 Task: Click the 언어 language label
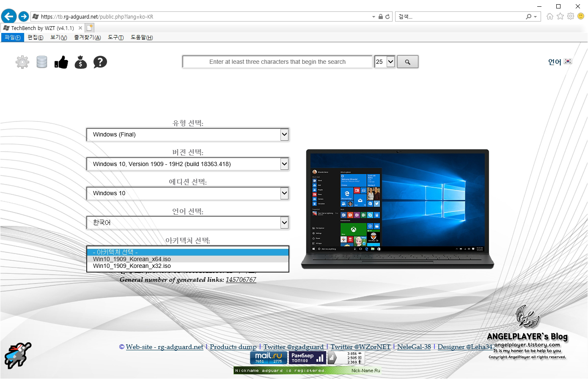coord(555,62)
